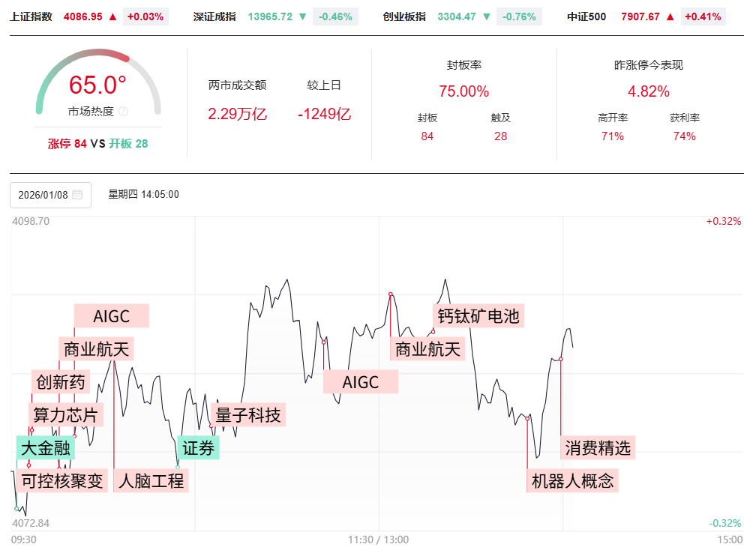
Task: Select the 钙钛矿电池 sector tag
Action: tap(478, 315)
